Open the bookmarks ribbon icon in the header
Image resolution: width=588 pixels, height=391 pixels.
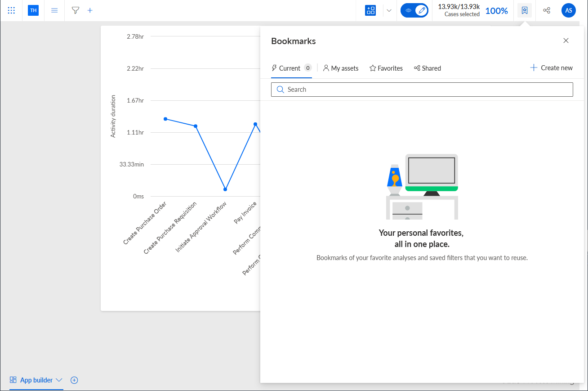(x=525, y=10)
